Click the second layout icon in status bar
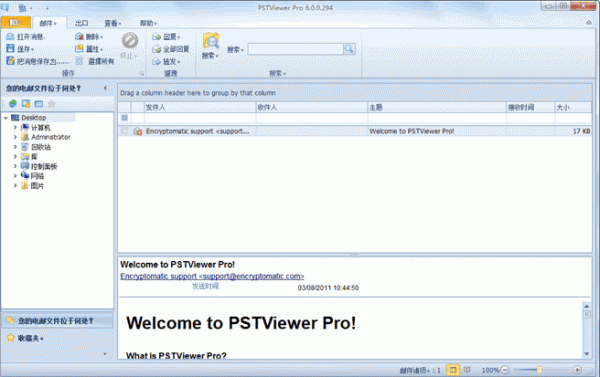This screenshot has height=377, width=600. pos(467,370)
